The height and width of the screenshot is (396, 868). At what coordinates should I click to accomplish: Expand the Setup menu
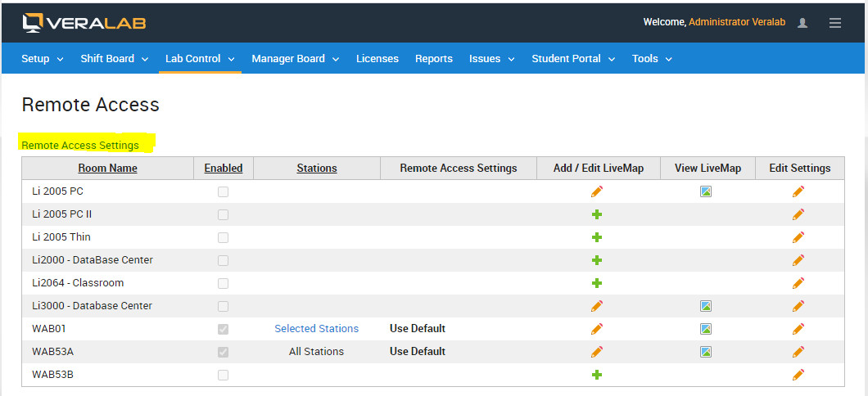pyautogui.click(x=42, y=59)
